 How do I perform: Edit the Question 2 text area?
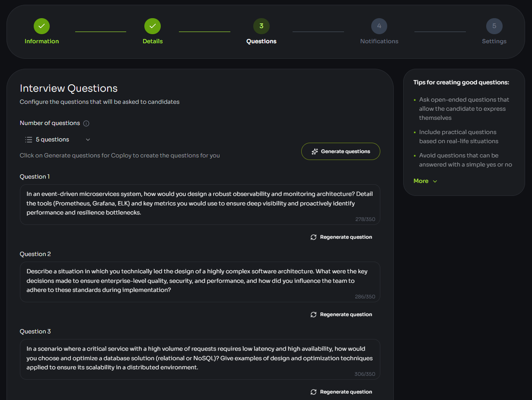point(200,281)
